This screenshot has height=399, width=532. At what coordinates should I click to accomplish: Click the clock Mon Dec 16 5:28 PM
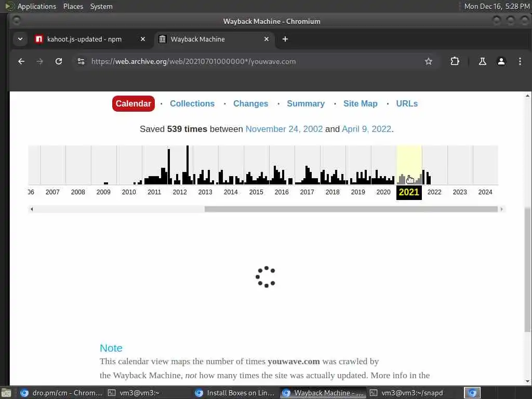(497, 6)
